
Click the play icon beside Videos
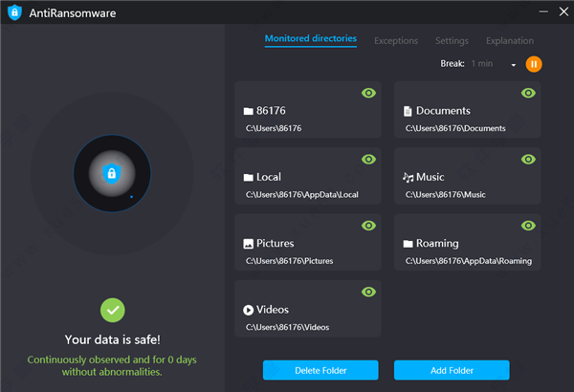pyautogui.click(x=248, y=310)
